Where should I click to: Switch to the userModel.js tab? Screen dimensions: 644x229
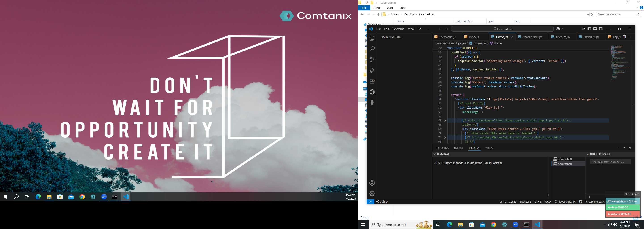tap(447, 37)
